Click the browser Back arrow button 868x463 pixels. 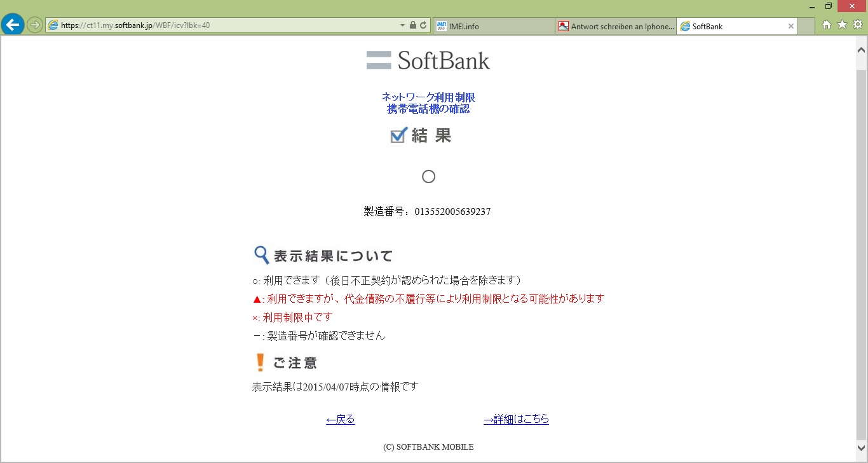(13, 25)
